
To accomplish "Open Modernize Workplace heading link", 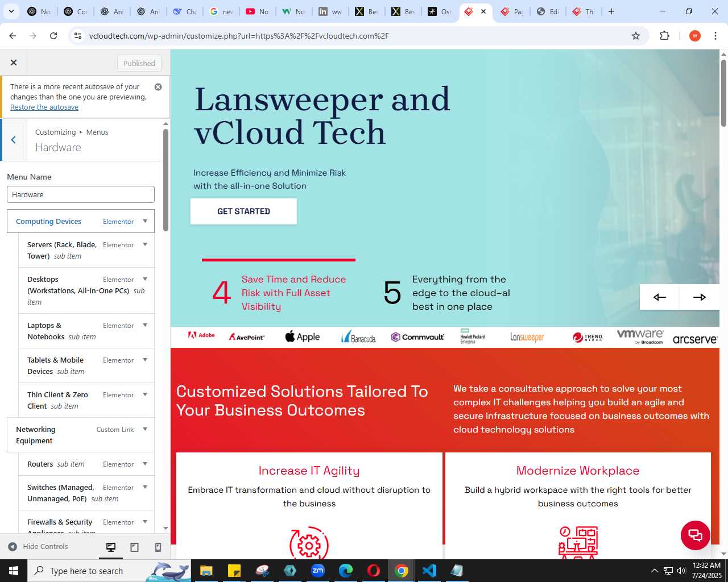I will 578,471.
